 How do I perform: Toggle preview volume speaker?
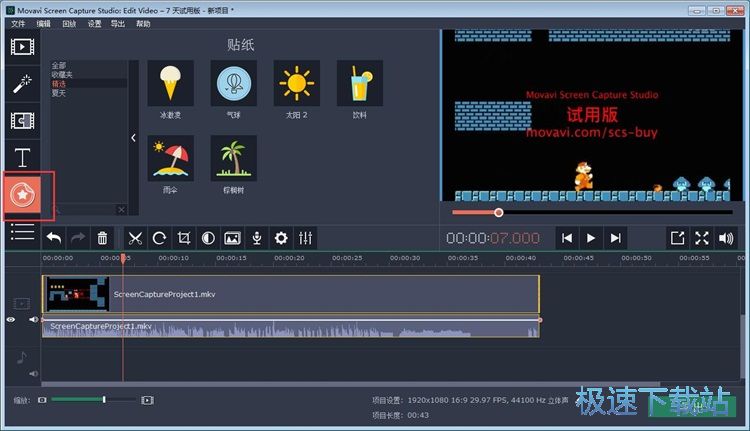tap(726, 238)
